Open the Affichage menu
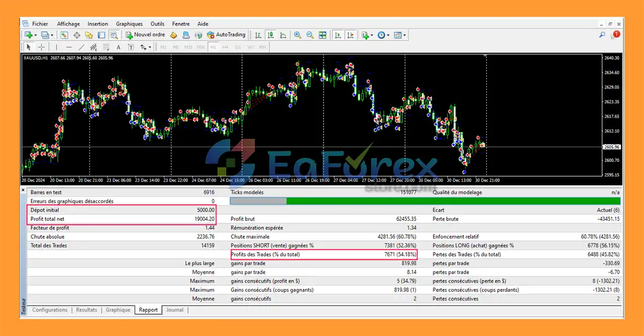This screenshot has width=644, height=336. pos(68,24)
